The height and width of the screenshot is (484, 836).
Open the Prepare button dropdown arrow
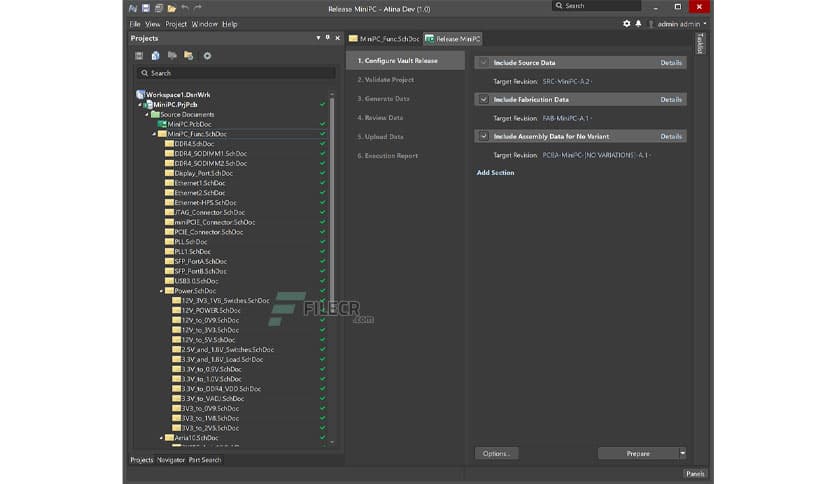pyautogui.click(x=682, y=453)
